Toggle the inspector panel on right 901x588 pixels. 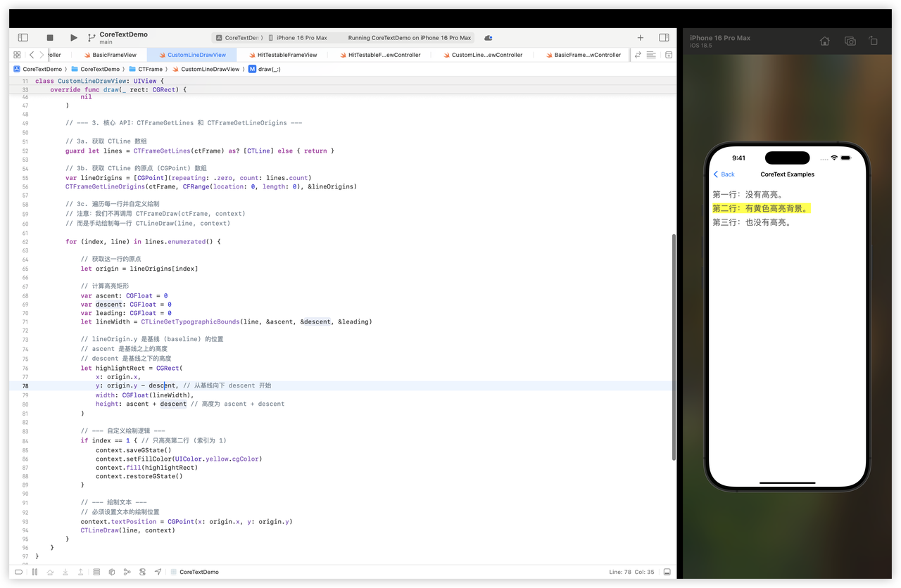coord(664,37)
